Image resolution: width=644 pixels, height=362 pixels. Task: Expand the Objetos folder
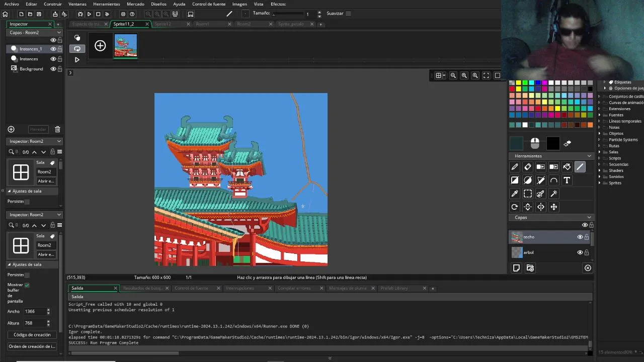pos(600,134)
